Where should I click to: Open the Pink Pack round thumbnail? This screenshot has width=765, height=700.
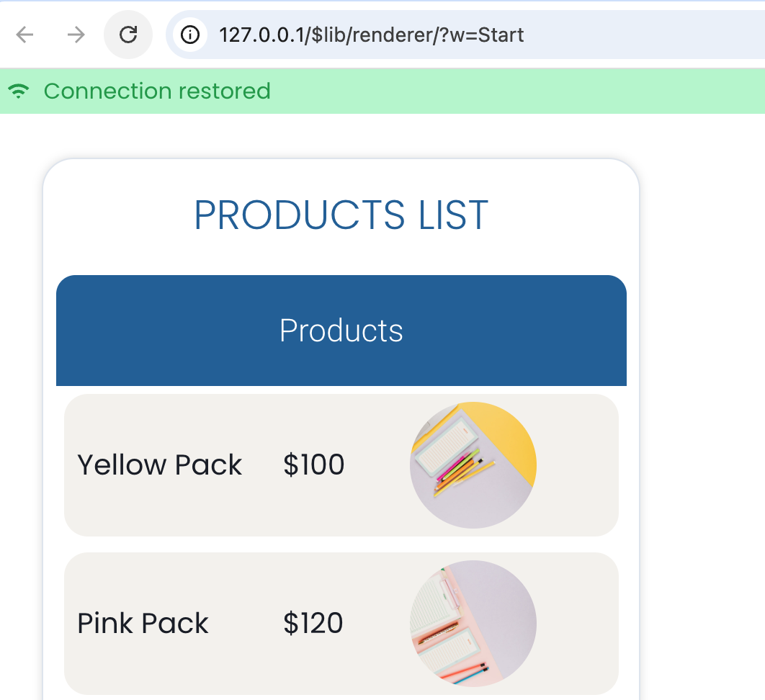(473, 624)
